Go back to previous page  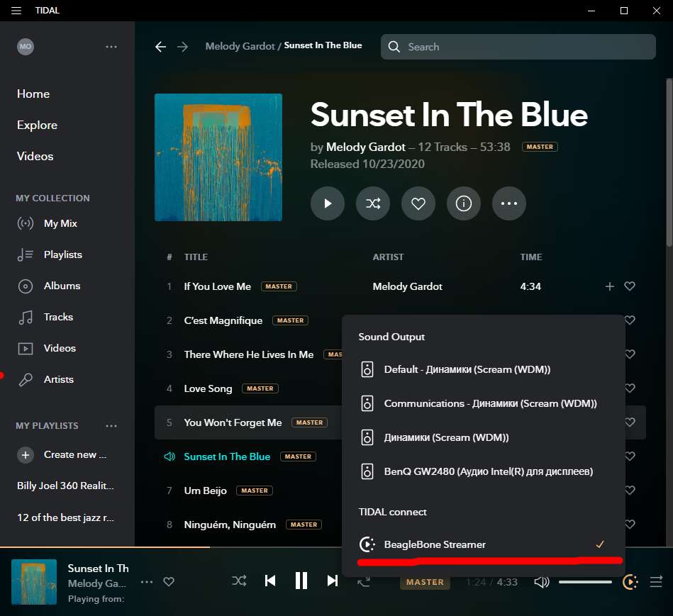click(x=160, y=47)
